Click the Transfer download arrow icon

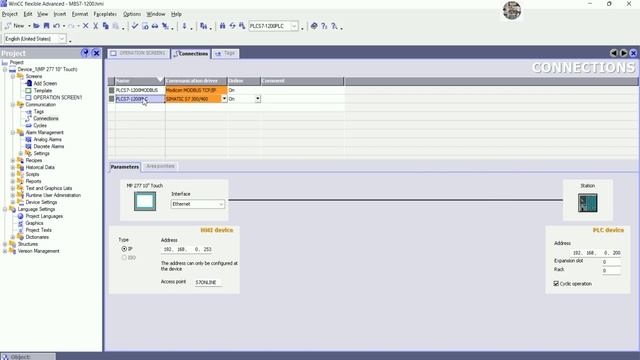click(184, 26)
